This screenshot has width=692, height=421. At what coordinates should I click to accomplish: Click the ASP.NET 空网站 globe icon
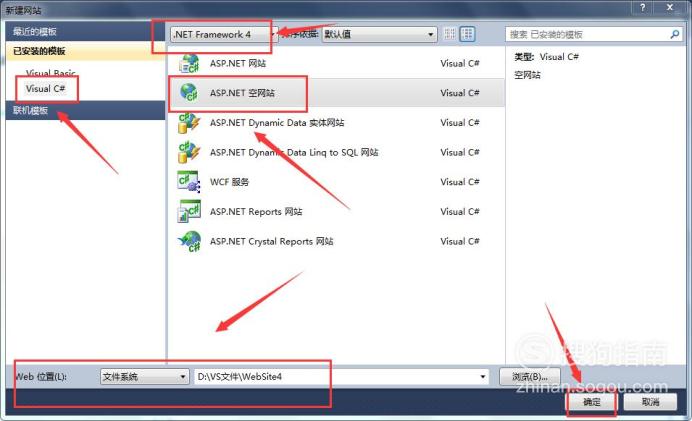189,93
